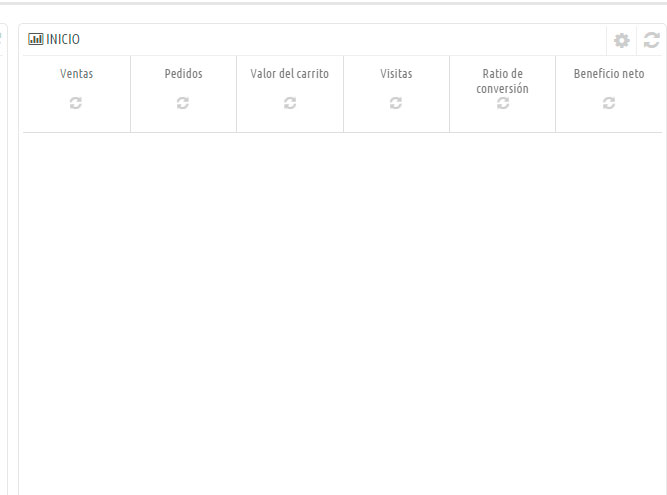Open dashboard settings with the gear icon
Image resolution: width=667 pixels, height=495 pixels.
tap(622, 40)
